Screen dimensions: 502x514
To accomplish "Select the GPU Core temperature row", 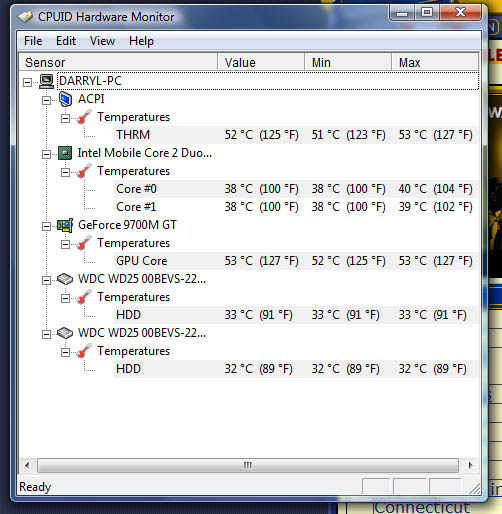I will [296, 261].
